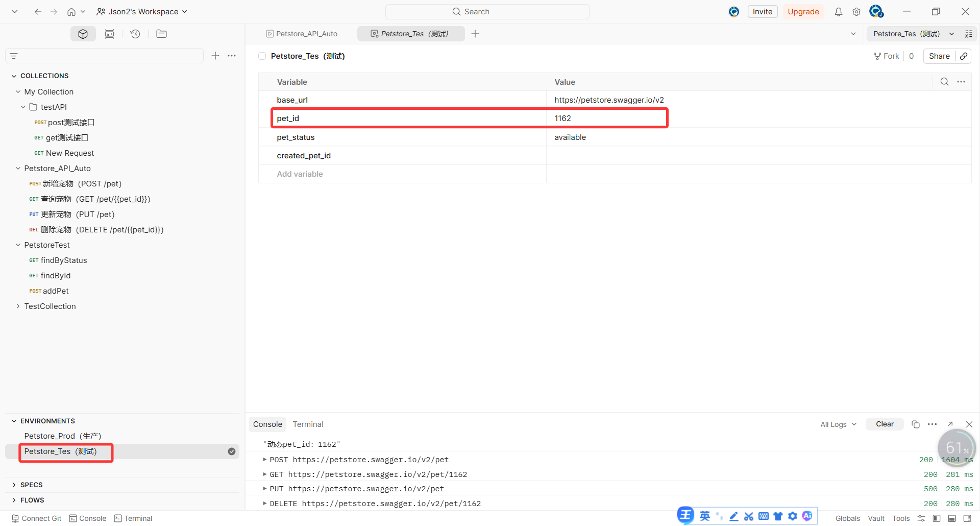Click the sidebar filter icon

point(14,56)
